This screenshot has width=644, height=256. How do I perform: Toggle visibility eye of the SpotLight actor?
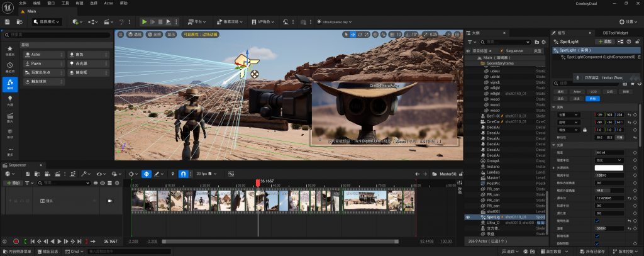pos(467,217)
